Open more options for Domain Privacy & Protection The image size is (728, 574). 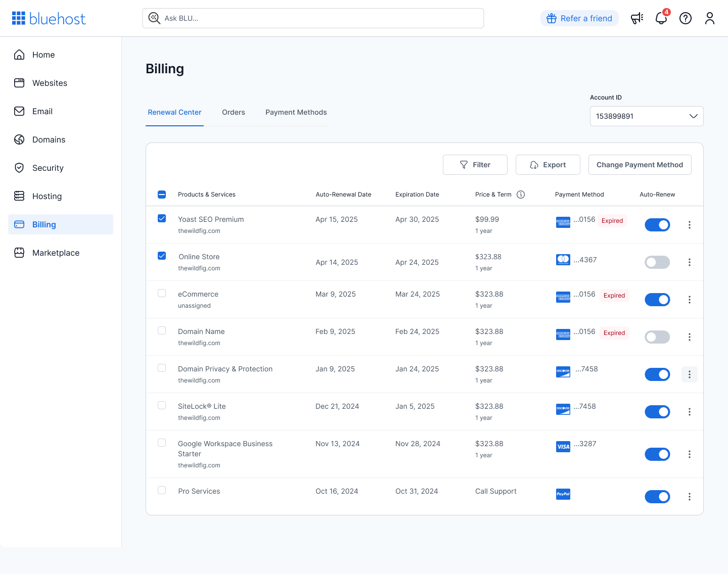689,374
